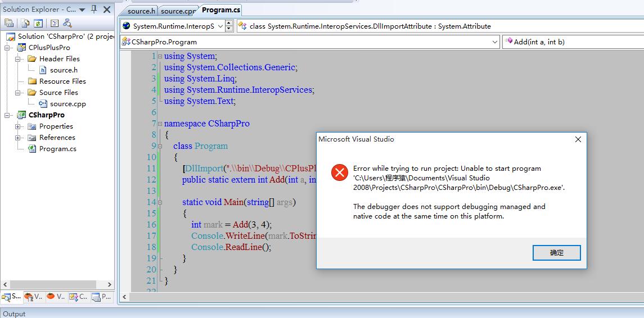Click 'using System.Collections.Generic;' code line
Screen dimensions: 644x318
(x=231, y=67)
